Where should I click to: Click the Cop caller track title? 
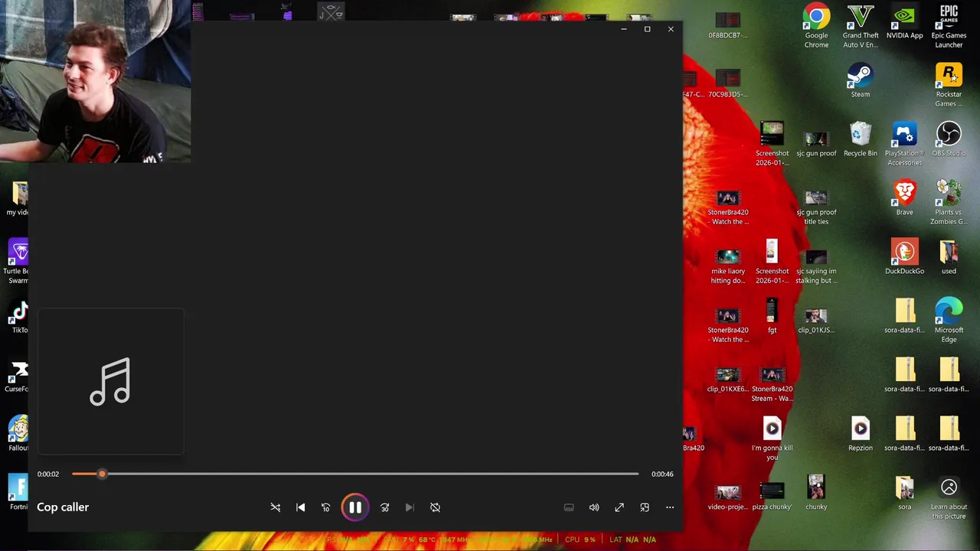63,507
